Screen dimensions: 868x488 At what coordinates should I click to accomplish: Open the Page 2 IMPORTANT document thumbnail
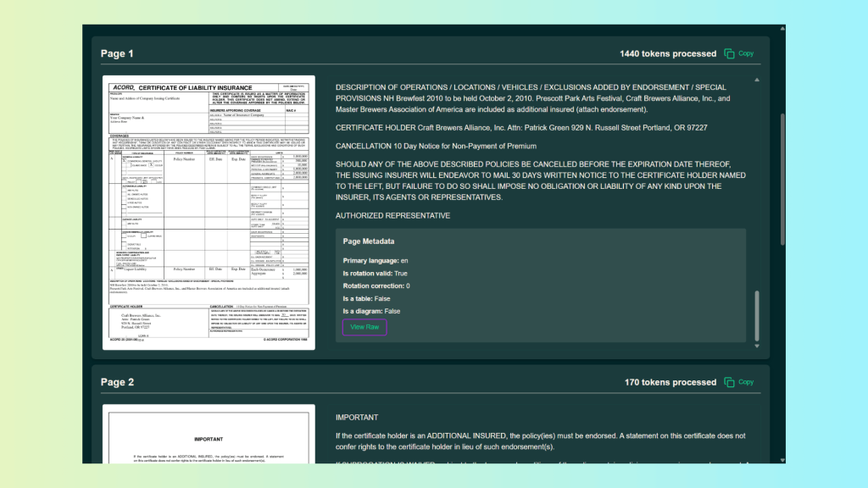coord(209,434)
